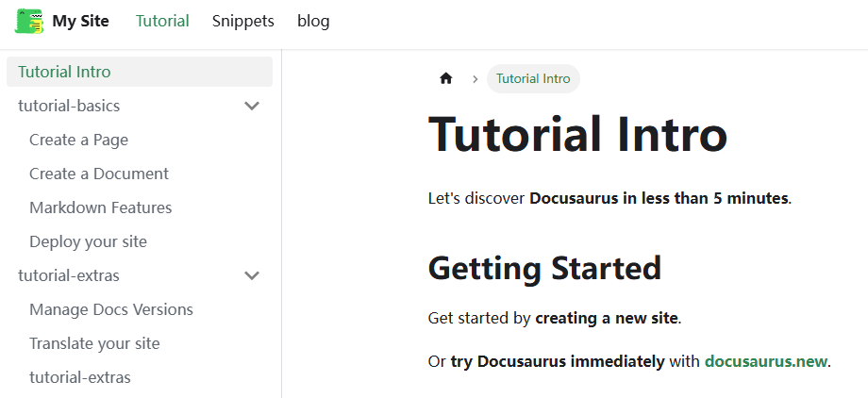Click the text 'Docusaurus in less than 5 minutes'
Screen dimensions: 868x398
[x=659, y=198]
